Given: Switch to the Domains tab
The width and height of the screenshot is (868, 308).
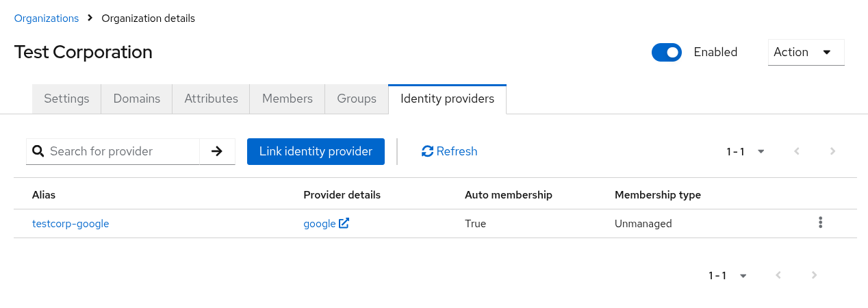Looking at the screenshot, I should coord(137,99).
